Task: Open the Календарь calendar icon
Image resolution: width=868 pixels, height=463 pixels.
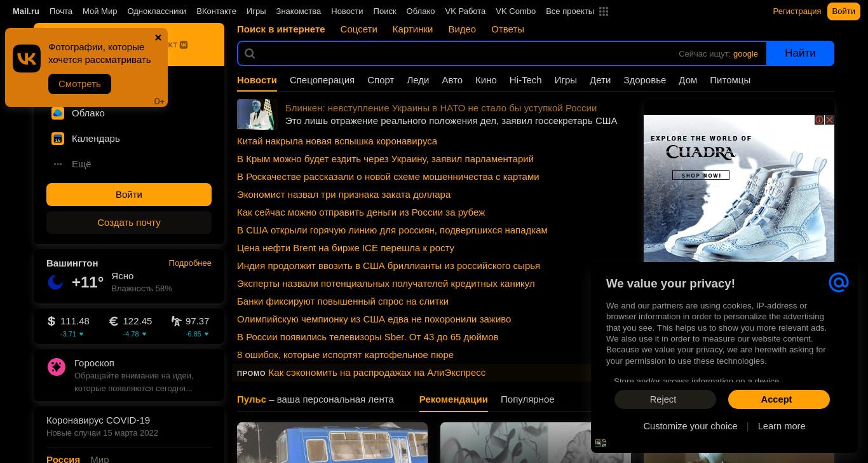Action: [58, 139]
